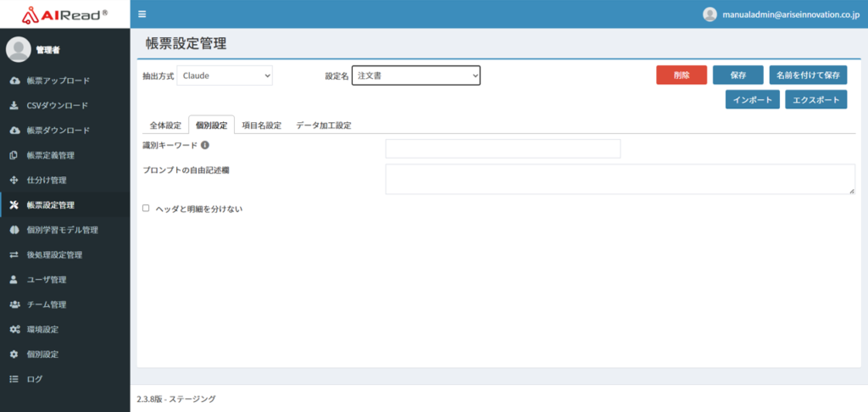This screenshot has height=412, width=868.
Task: Switch to the 全体設定 tab
Action: point(165,125)
